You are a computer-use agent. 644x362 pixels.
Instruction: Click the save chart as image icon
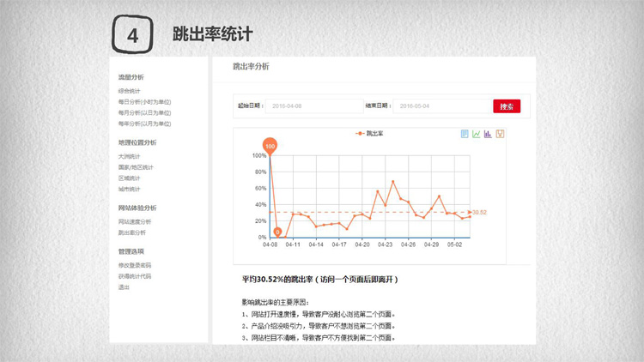tap(500, 134)
